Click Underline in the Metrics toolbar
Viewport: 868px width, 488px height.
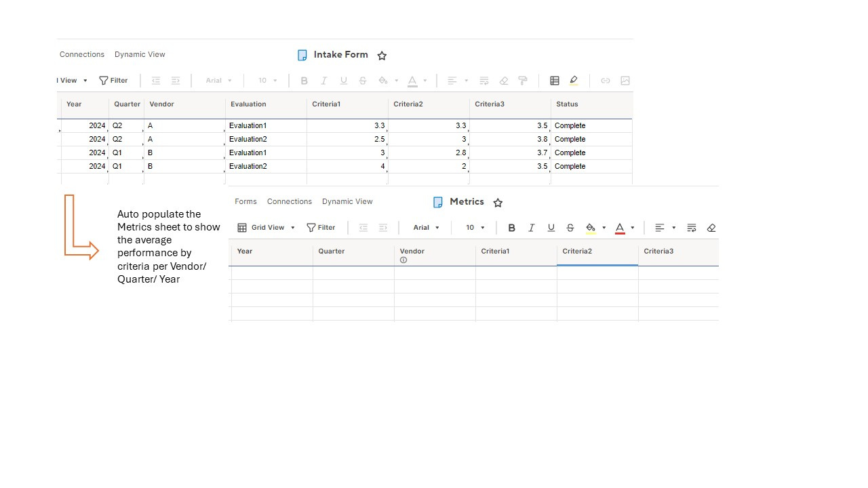551,228
